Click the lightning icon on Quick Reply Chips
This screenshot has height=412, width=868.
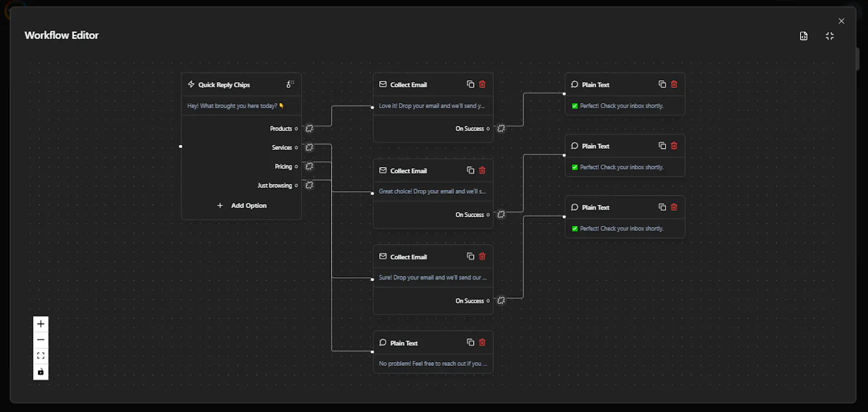click(191, 84)
